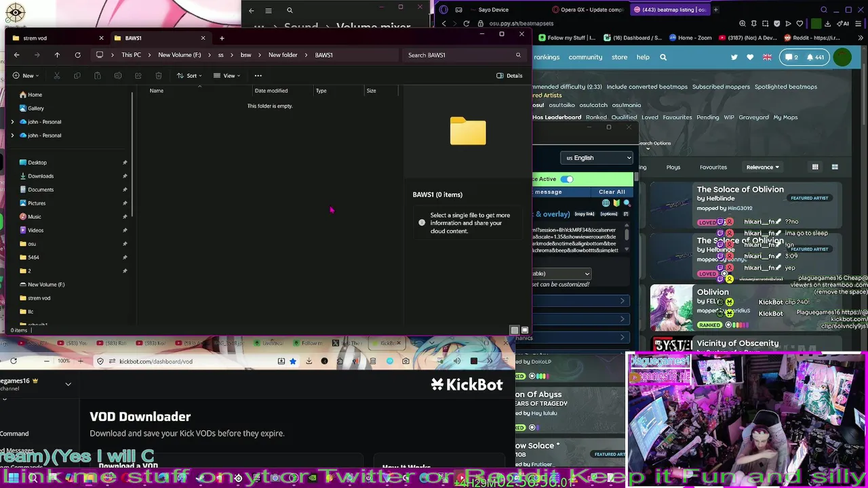Screen dimensions: 868x488
Task: Open the language flag selector on osu!
Action: coord(767,58)
